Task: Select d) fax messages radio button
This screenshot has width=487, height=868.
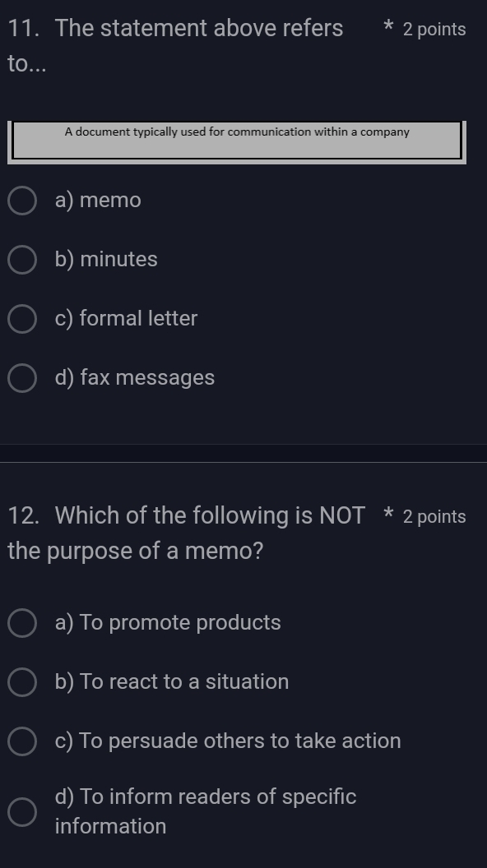Action: 21,377
